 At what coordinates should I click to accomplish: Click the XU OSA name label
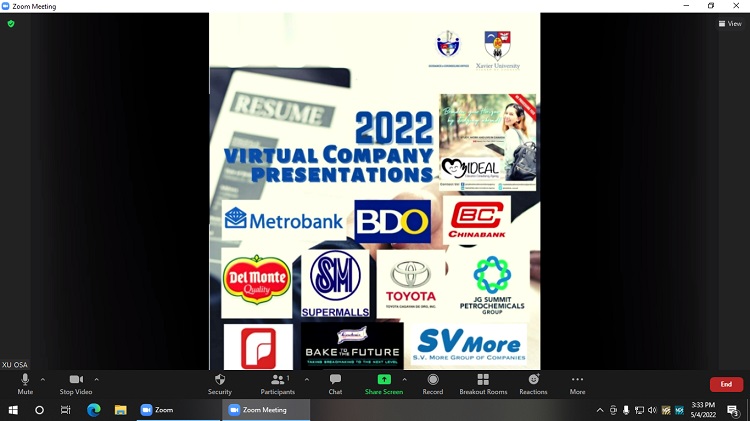click(x=15, y=365)
